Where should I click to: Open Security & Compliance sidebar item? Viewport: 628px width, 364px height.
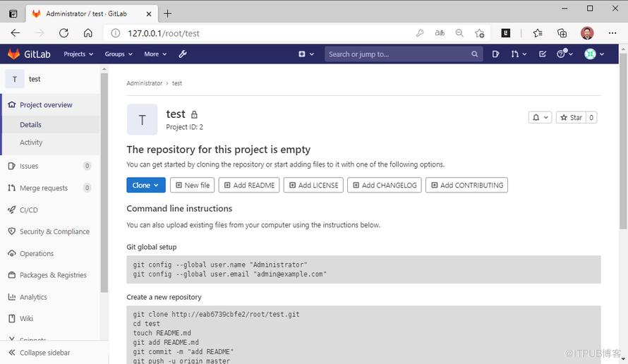tap(49, 231)
